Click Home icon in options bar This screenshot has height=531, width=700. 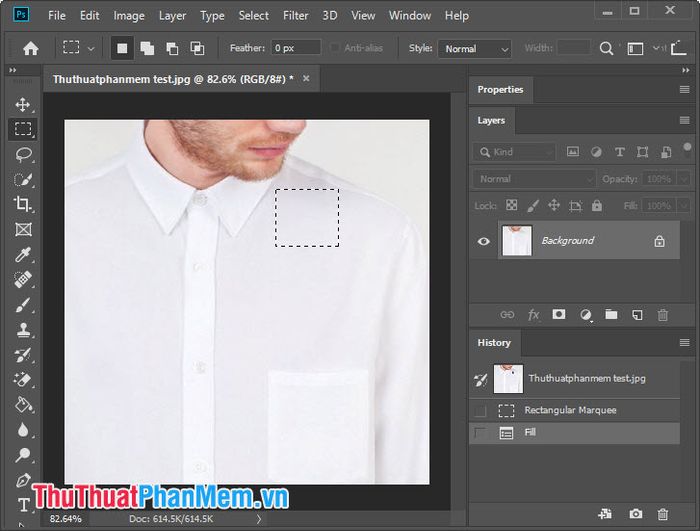click(x=31, y=48)
